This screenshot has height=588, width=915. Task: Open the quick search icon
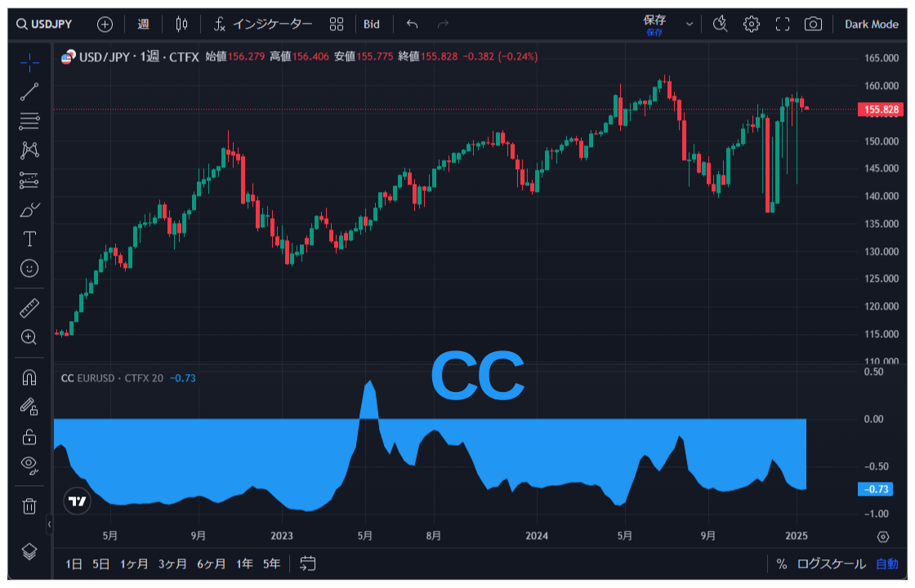(721, 24)
